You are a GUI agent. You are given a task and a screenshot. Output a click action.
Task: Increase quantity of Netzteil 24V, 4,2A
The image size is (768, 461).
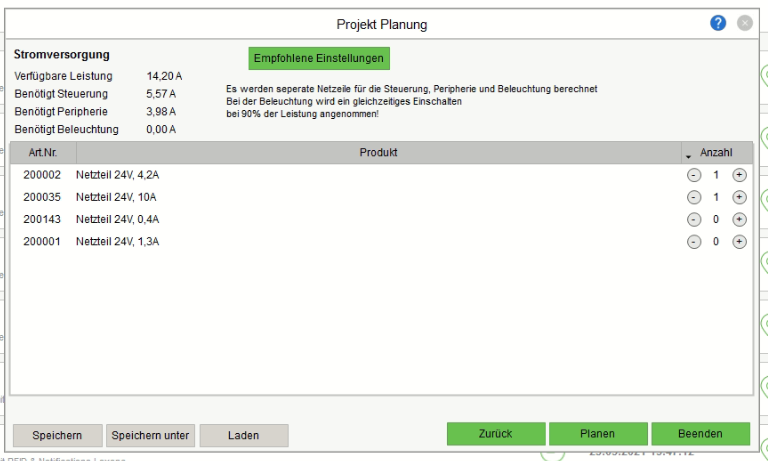(x=739, y=175)
